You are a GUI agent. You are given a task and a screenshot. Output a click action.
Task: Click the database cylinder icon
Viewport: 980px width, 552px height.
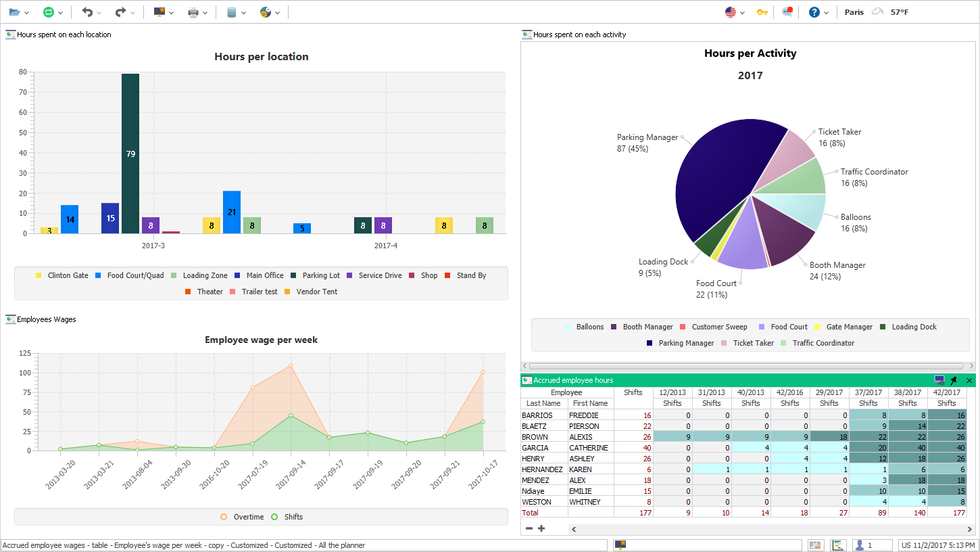(x=232, y=12)
